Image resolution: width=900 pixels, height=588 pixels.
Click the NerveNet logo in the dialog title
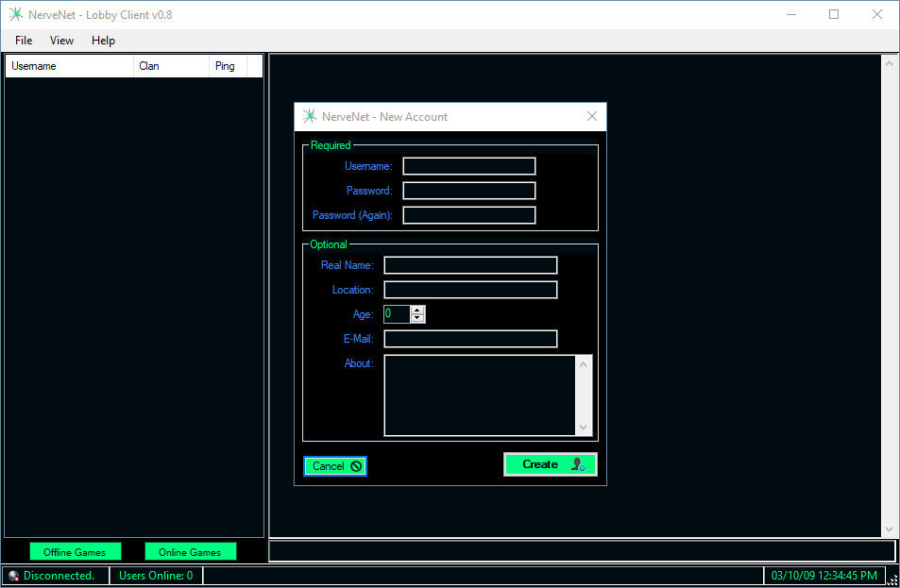309,117
